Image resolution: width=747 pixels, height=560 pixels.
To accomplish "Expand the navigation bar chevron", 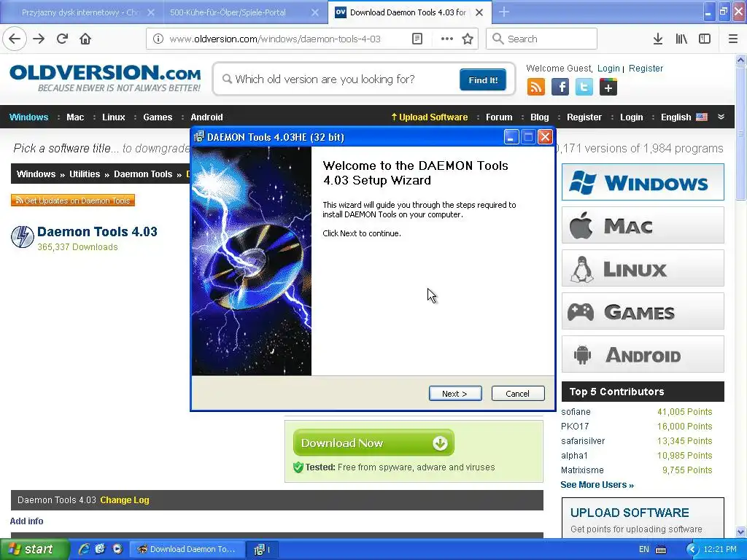I will pyautogui.click(x=721, y=117).
